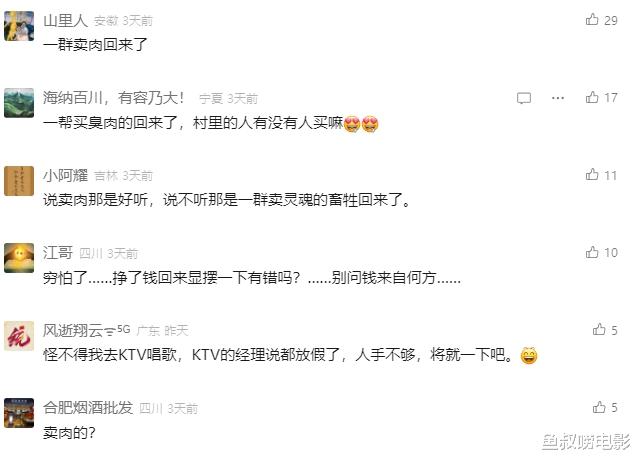Open reply icon on 海纳百川 comment
This screenshot has height=463, width=640.
point(524,98)
